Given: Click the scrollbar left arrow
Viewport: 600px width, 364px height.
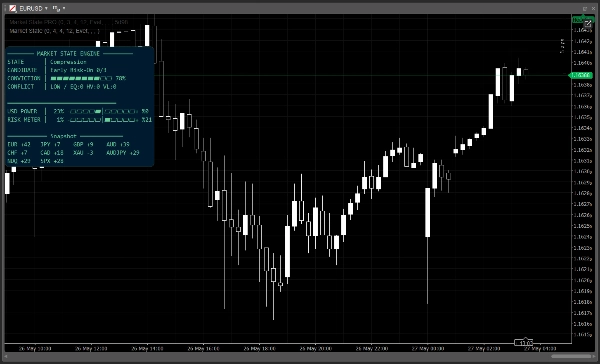Looking at the screenshot, I should coord(6,357).
